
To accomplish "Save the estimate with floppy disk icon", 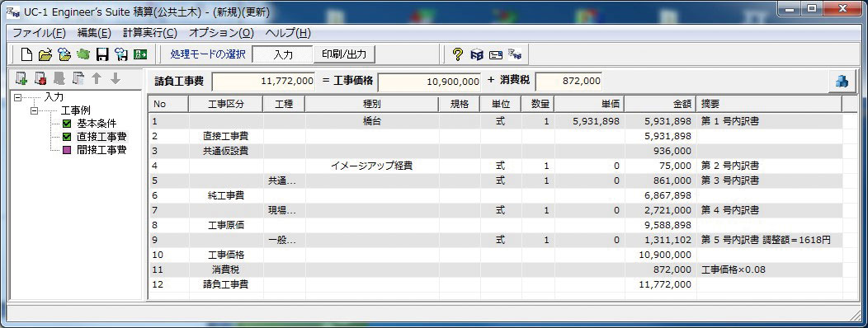I will [x=101, y=54].
